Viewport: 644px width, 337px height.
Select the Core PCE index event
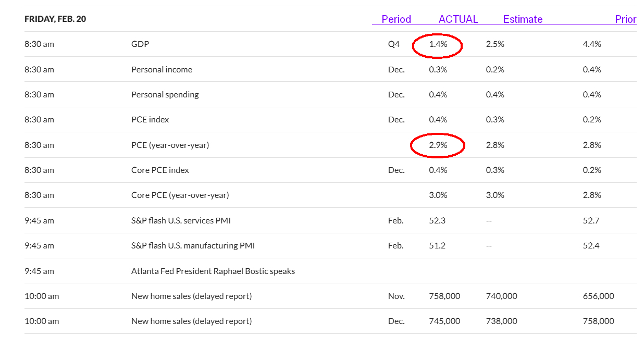pyautogui.click(x=160, y=170)
